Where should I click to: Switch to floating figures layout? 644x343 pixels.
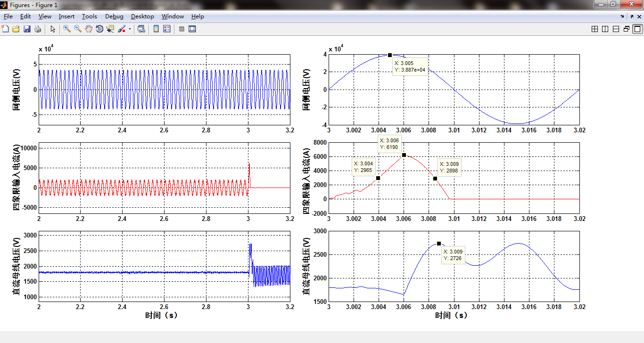[627, 29]
